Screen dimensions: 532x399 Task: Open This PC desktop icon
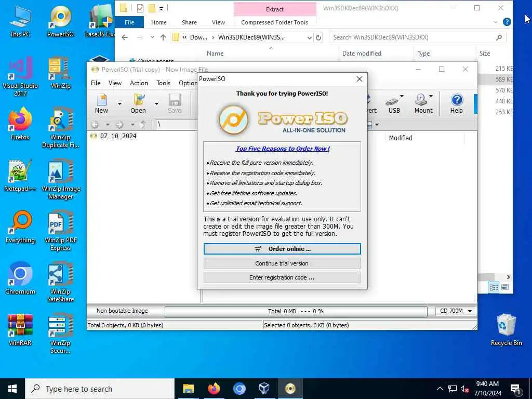click(20, 21)
